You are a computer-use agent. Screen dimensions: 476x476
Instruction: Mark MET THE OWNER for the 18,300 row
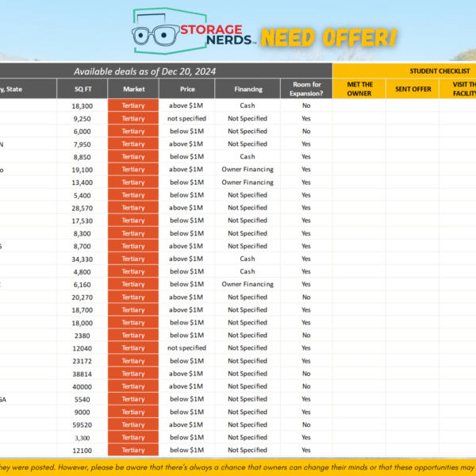359,106
